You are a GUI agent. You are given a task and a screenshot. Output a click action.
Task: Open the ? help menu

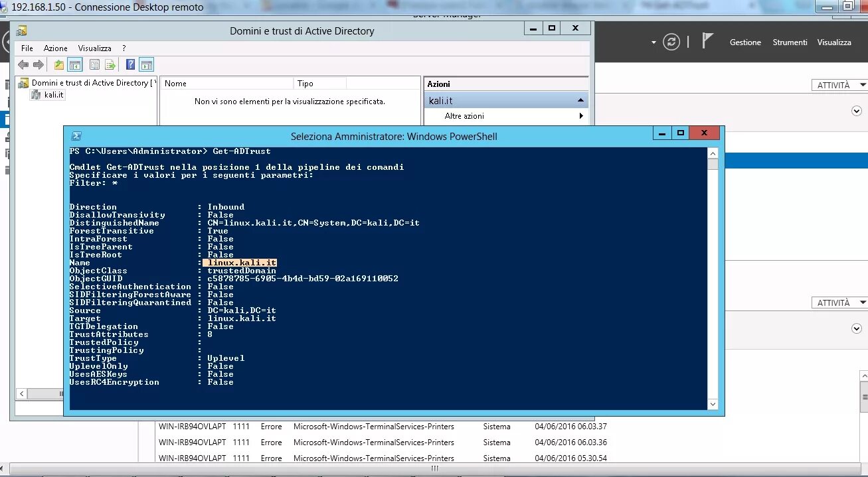pyautogui.click(x=124, y=48)
